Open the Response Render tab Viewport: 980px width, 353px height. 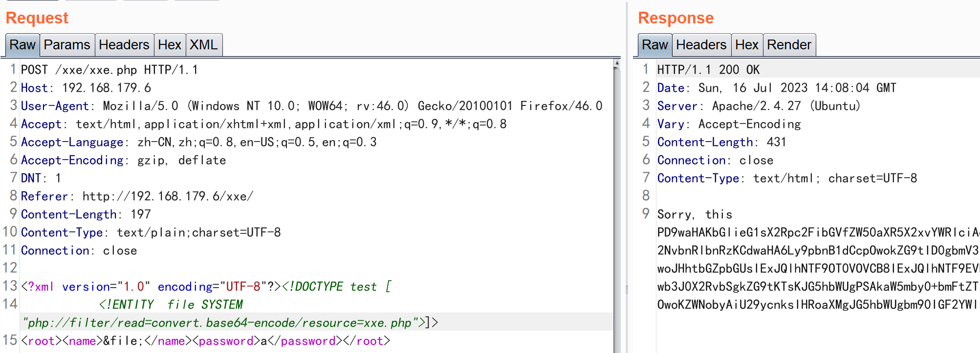789,45
